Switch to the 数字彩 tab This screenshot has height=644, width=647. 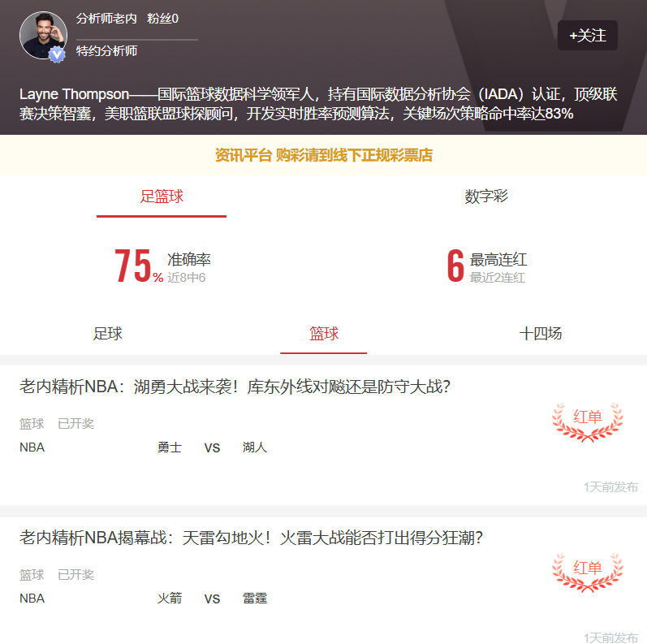[486, 197]
